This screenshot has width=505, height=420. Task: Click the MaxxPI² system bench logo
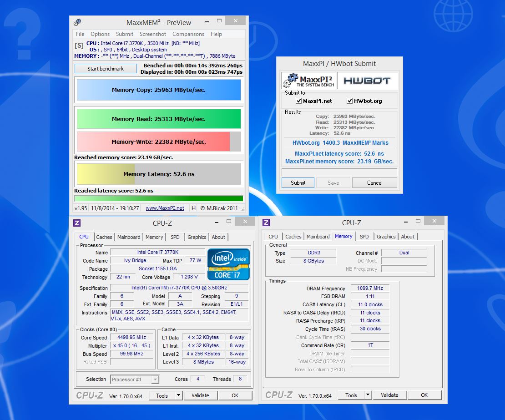(x=308, y=81)
